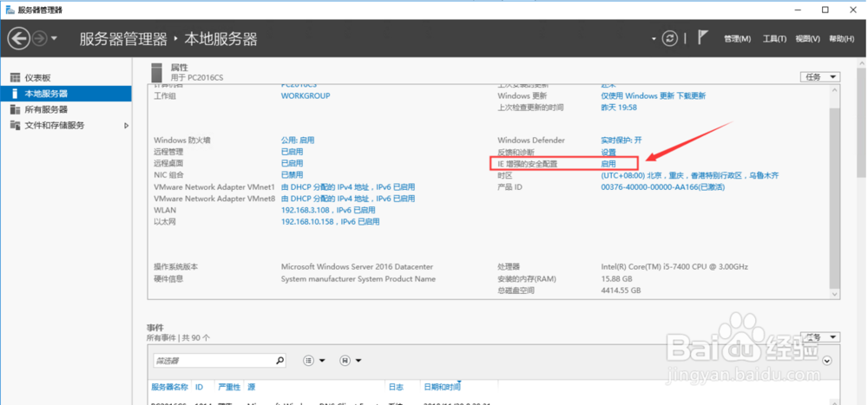Click System manufacturer System Product Name text
The height and width of the screenshot is (405, 868).
pyautogui.click(x=358, y=279)
